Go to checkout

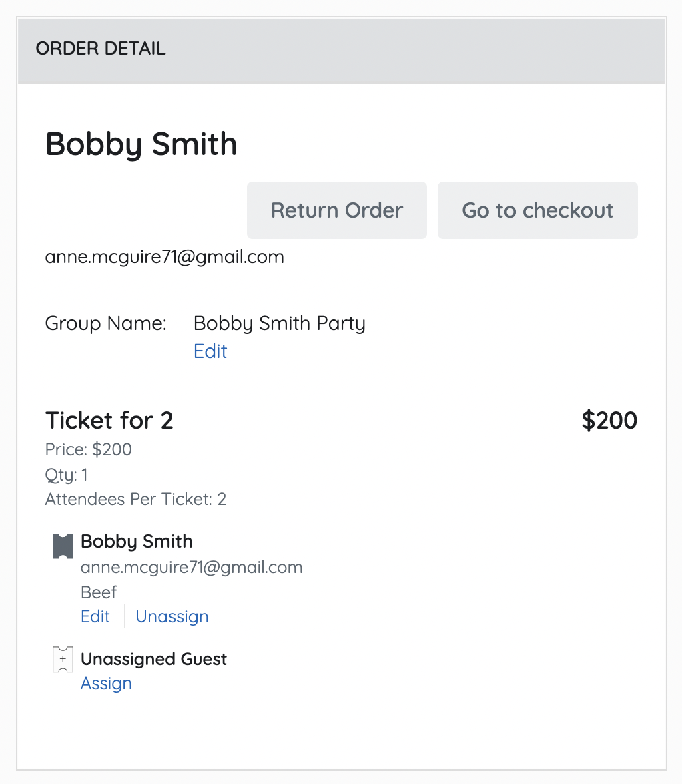point(537,210)
